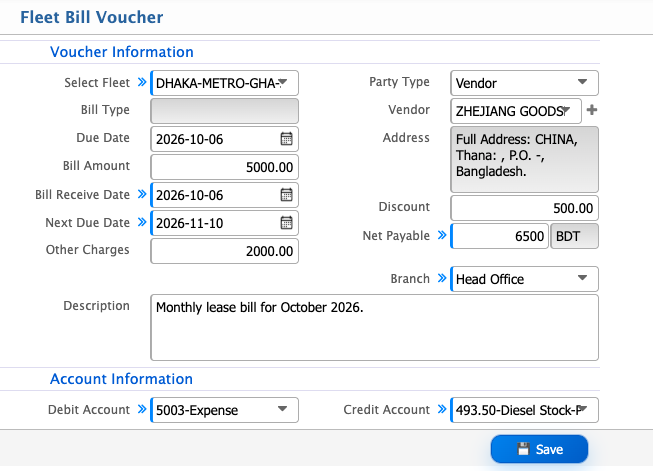Click the Voucher Information section heading
Viewport: 653px width, 471px height.
122,52
